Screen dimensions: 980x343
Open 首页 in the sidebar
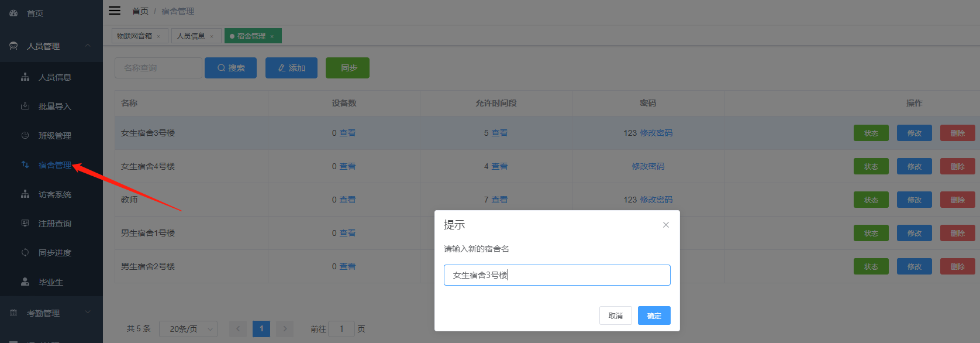(x=51, y=13)
